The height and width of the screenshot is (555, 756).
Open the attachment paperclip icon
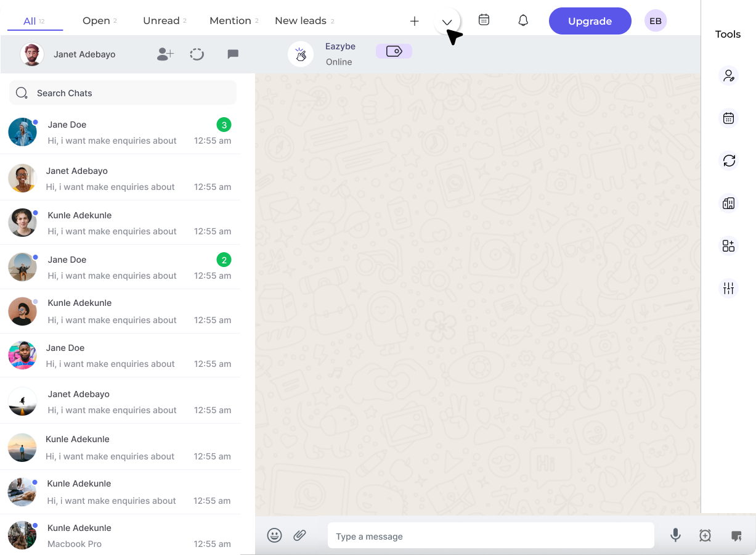point(300,535)
